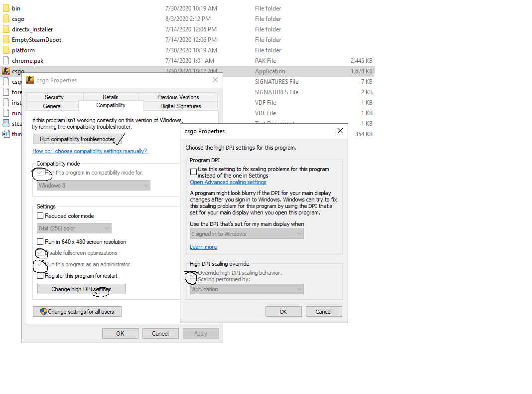Click the Application type cell for csgo
Viewport: 532px width, 394px height.
tap(270, 71)
